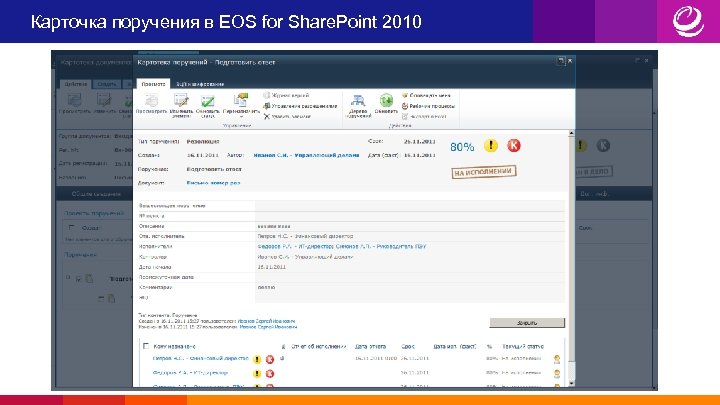Click the Дата отчета column header

click(370, 346)
